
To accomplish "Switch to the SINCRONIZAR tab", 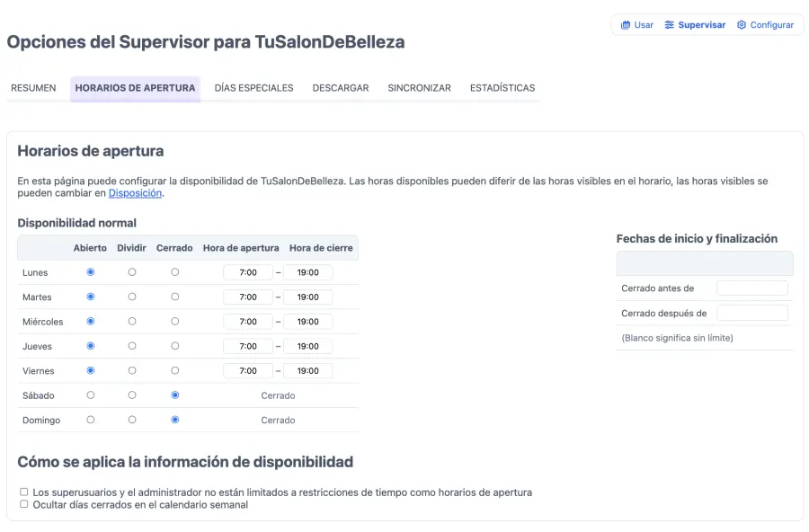I will click(419, 88).
